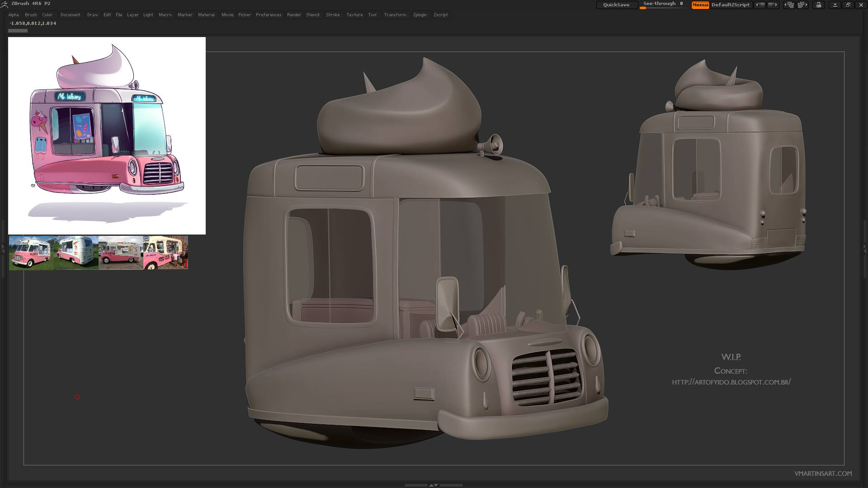Expand bottom shelf divider arrows
The image size is (868, 488).
(x=434, y=485)
